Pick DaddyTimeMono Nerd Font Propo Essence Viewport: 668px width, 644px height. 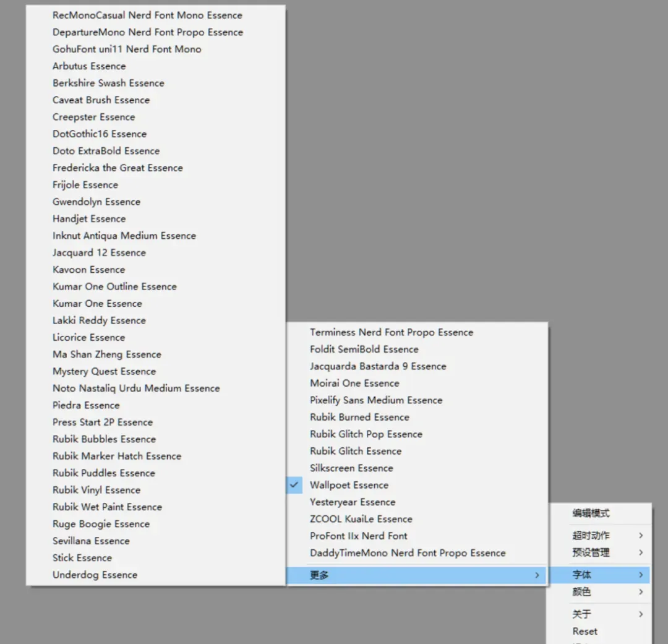417,553
